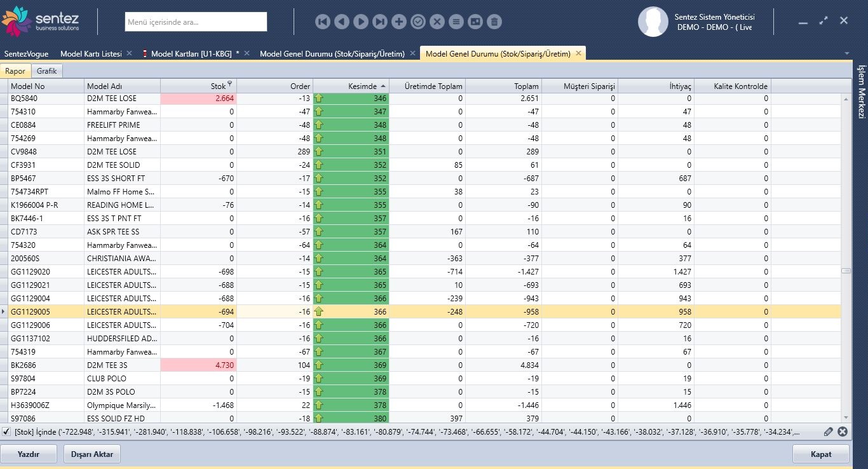The width and height of the screenshot is (868, 469).
Task: Toggle full-screen with diagonal arrows icon
Action: tap(824, 20)
